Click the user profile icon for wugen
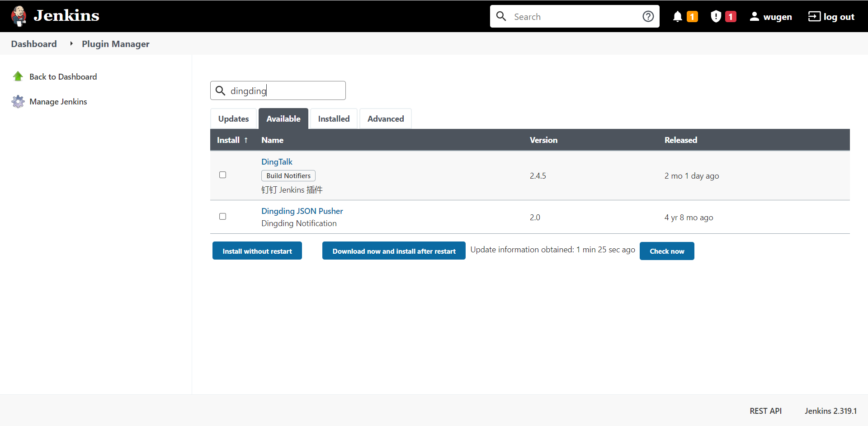This screenshot has height=426, width=868. click(754, 17)
